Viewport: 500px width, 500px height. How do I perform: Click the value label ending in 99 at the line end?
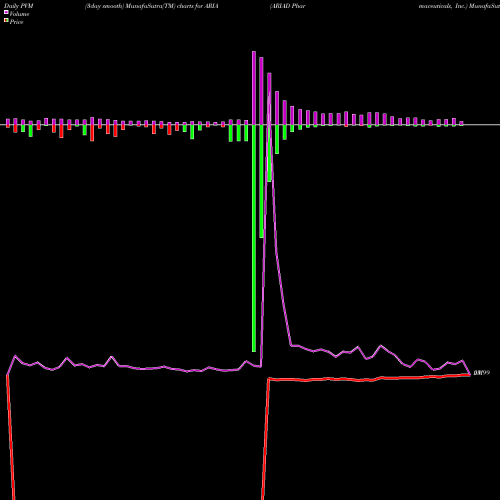pos(482,373)
